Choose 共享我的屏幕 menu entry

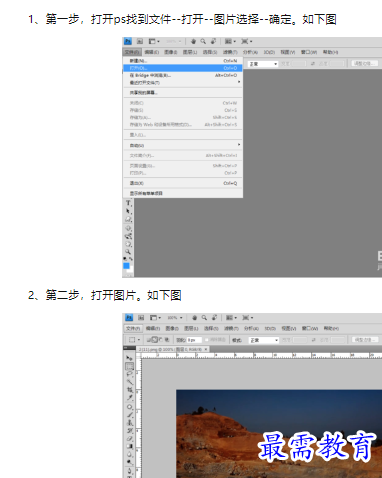pyautogui.click(x=183, y=93)
